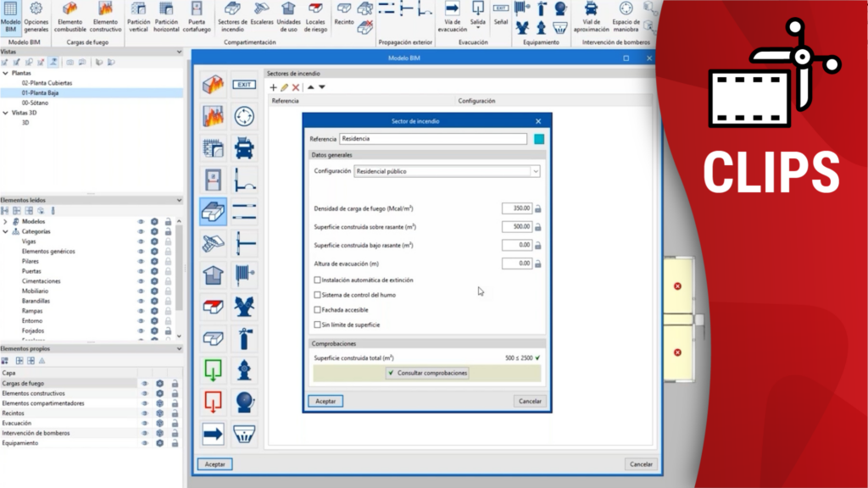Toggle visibility of the Vigas category
868x488 pixels.
click(142, 241)
